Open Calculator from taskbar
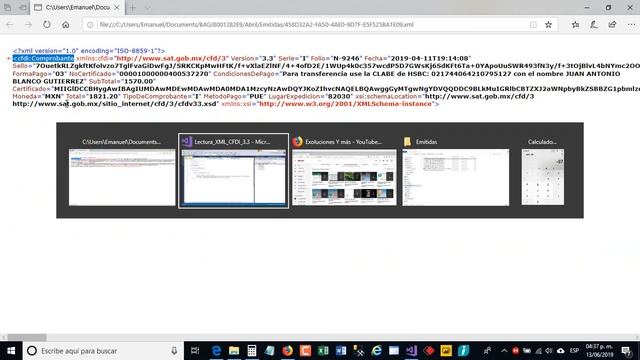The height and width of the screenshot is (360, 640). (252, 351)
